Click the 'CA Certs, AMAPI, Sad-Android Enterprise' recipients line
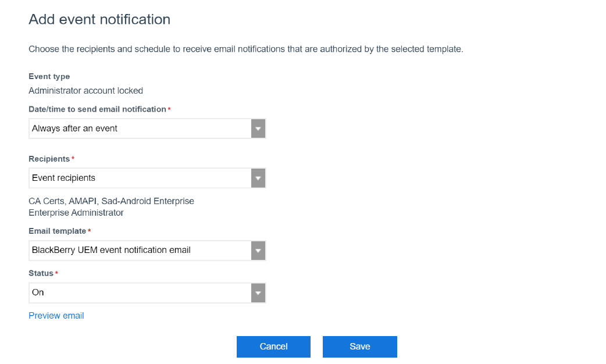The image size is (606, 364). 111,201
